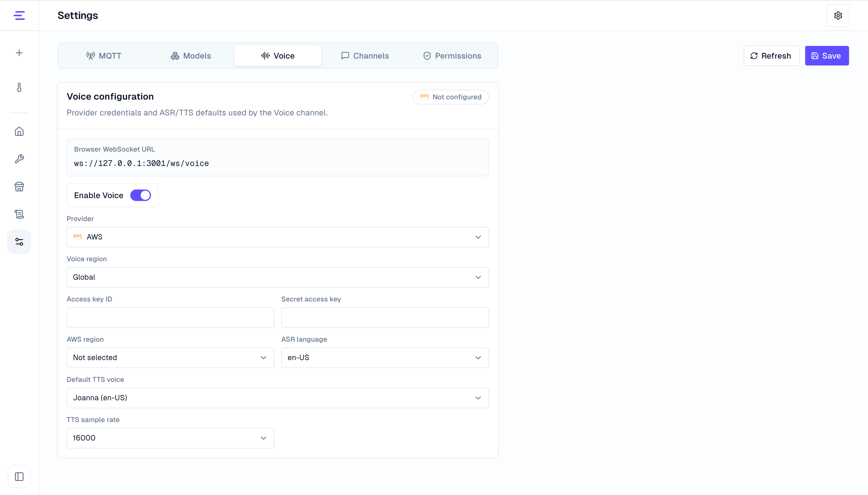Click the Browser WebSocket URL value

point(142,164)
